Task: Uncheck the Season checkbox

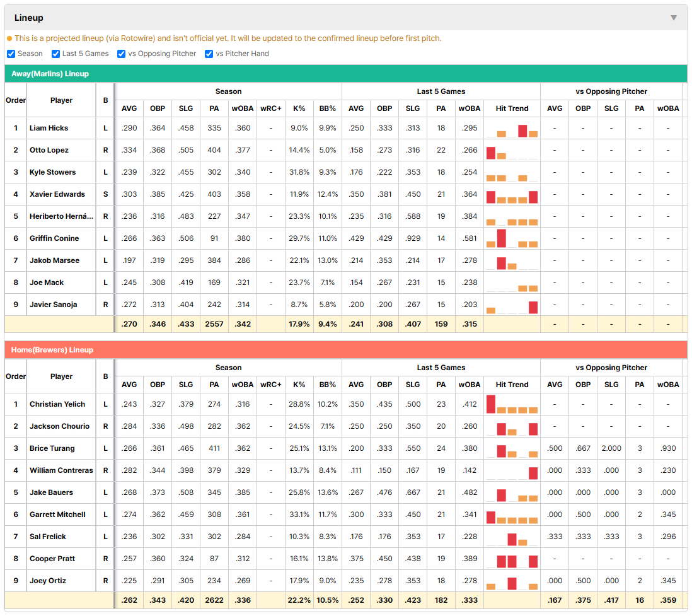Action: (x=11, y=54)
